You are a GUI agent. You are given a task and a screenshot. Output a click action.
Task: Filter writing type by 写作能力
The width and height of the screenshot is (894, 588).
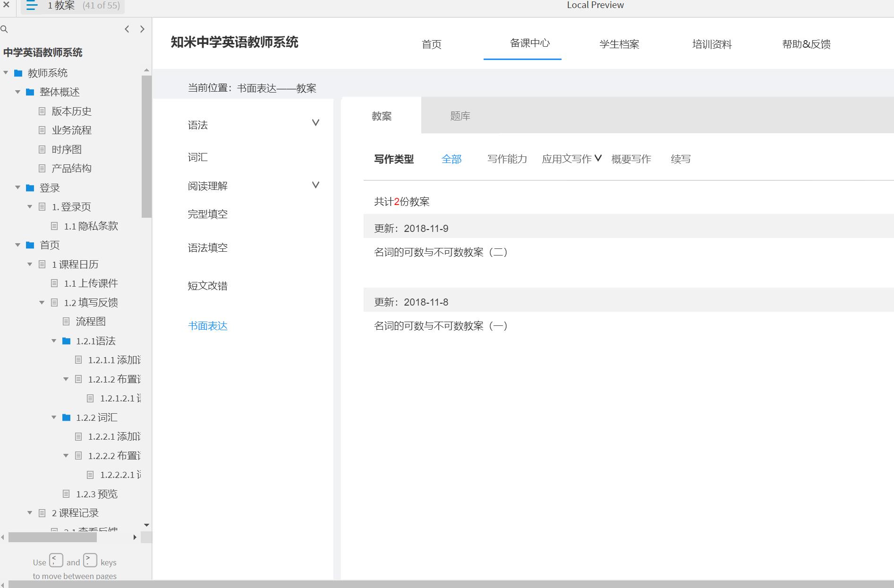coord(507,159)
